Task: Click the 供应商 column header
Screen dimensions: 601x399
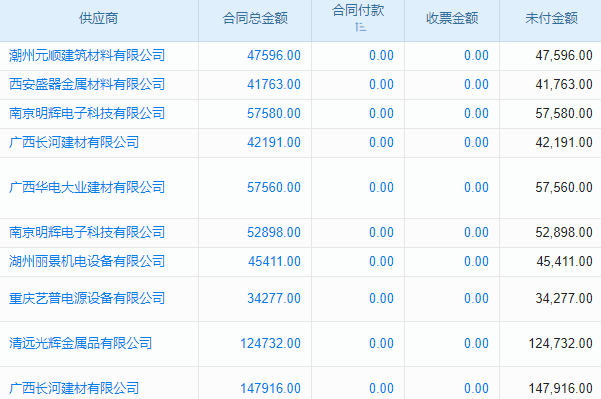Action: 99,18
